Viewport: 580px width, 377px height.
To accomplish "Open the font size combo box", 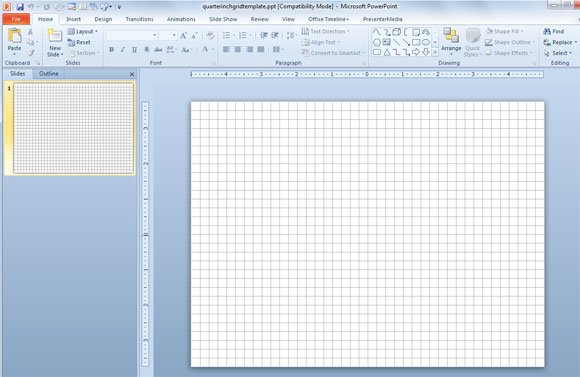I will [x=168, y=36].
